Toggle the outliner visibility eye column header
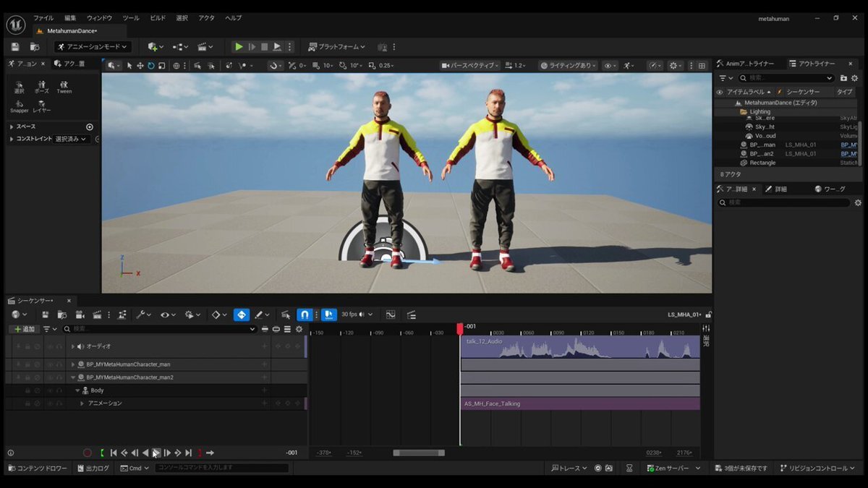Screen dimensions: 868x488 pos(719,92)
